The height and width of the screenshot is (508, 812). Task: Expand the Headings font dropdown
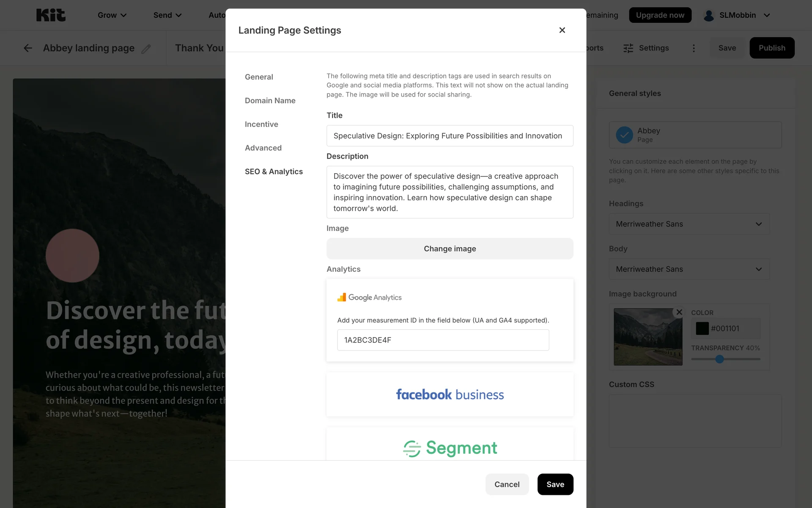tap(689, 224)
